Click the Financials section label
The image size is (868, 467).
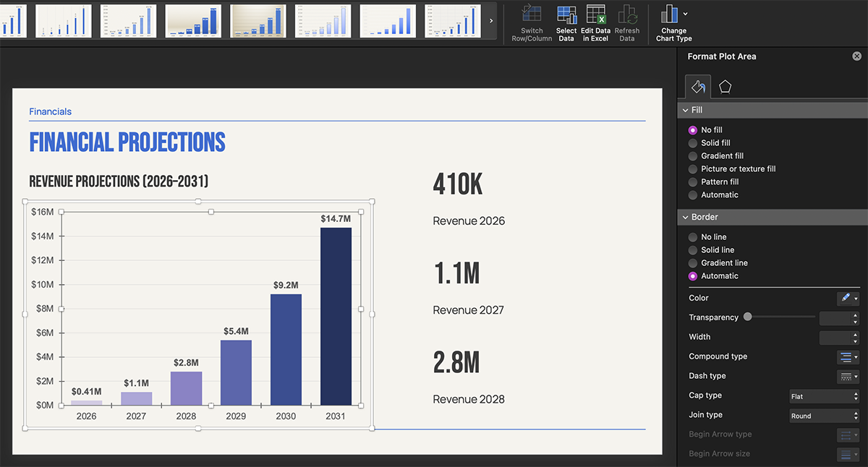tap(50, 111)
